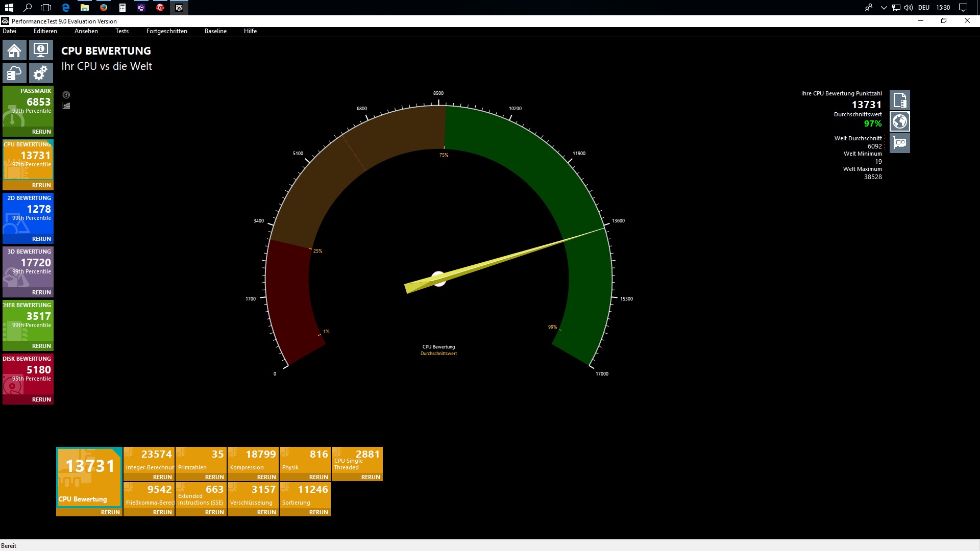Screen dimensions: 980x551
Task: Select the PassMark 6853 tile
Action: point(28,106)
